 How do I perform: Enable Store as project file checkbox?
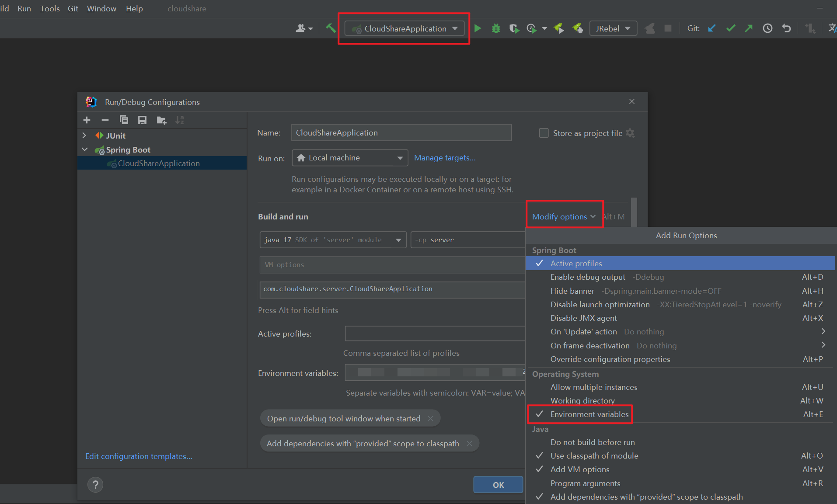coord(544,133)
